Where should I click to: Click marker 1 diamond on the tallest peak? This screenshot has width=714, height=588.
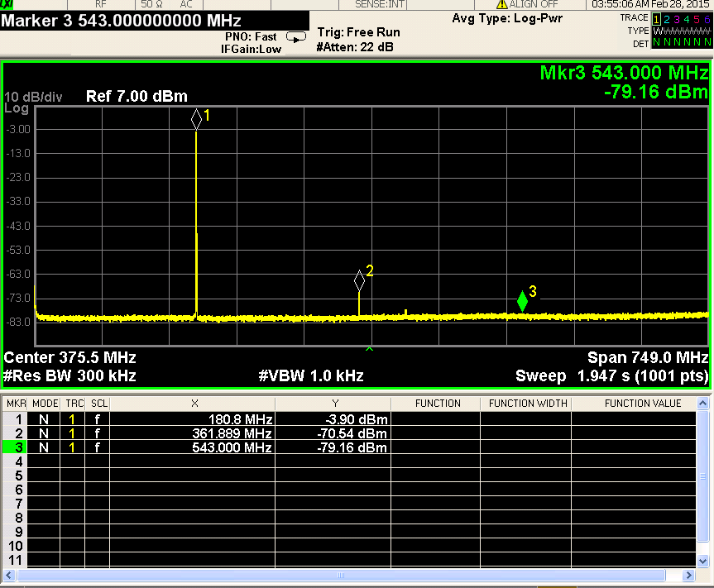(x=196, y=119)
